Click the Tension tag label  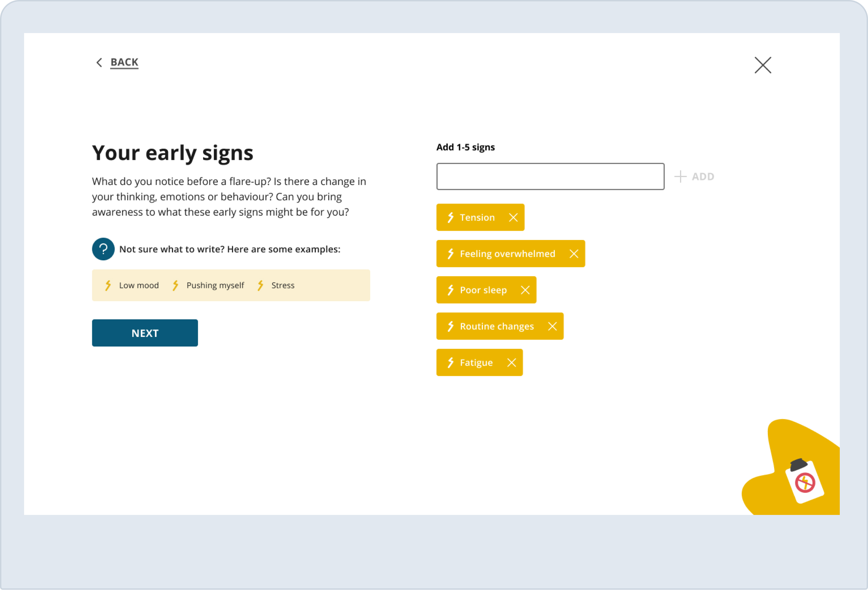coord(477,217)
